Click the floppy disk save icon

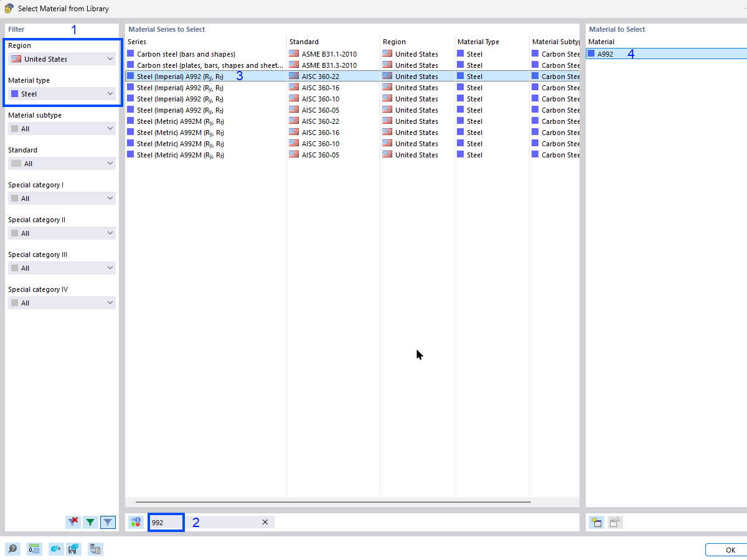72,549
